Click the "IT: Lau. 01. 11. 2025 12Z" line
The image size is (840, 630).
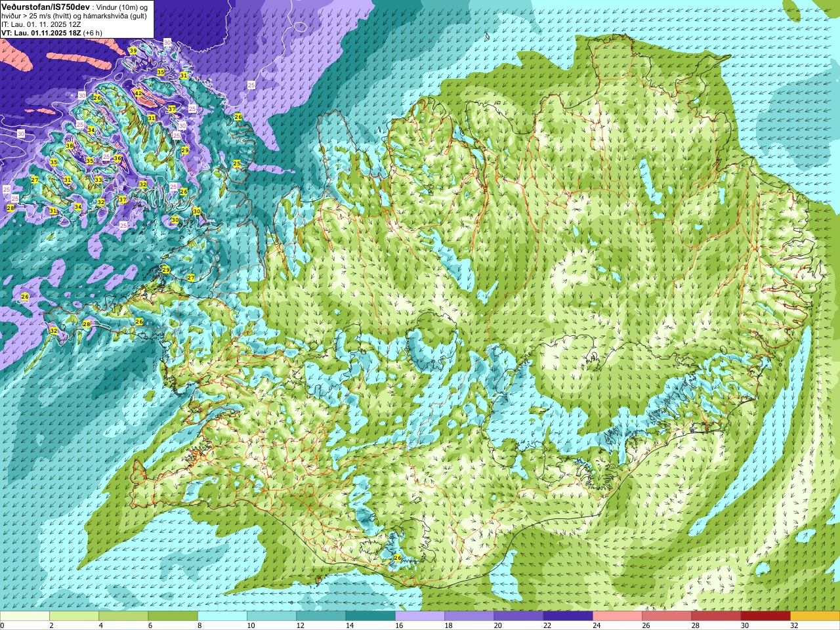tap(41, 24)
